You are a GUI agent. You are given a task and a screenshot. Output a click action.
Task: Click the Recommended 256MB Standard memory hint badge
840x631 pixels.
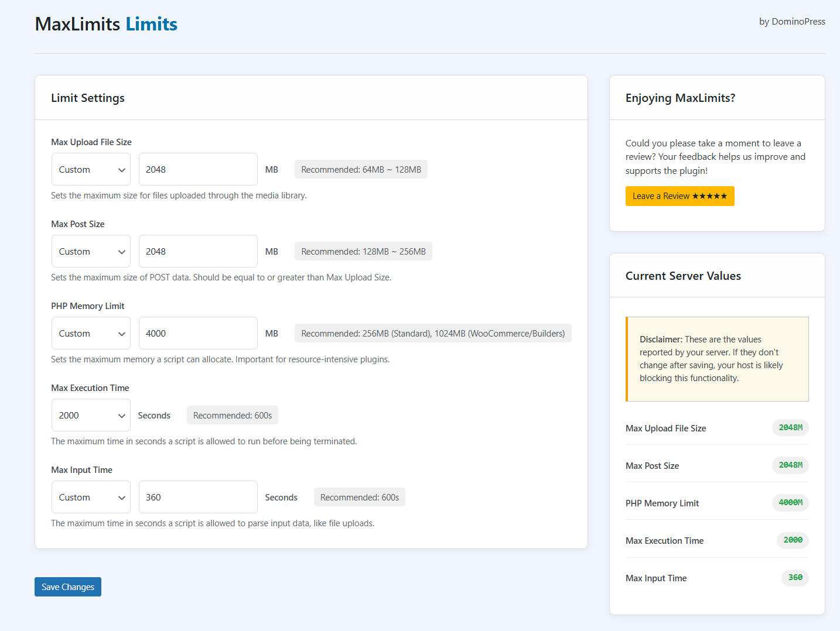[x=433, y=334]
